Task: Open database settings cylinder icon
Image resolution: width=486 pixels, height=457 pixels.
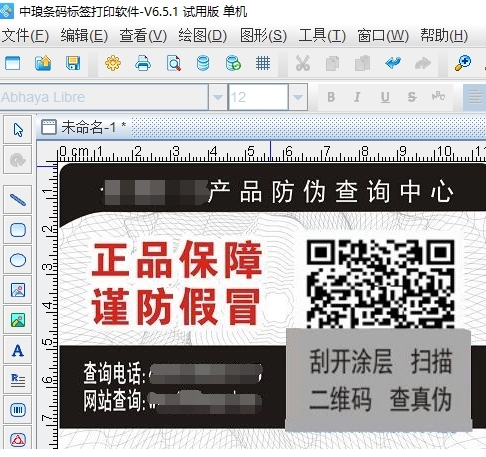Action: click(x=203, y=63)
